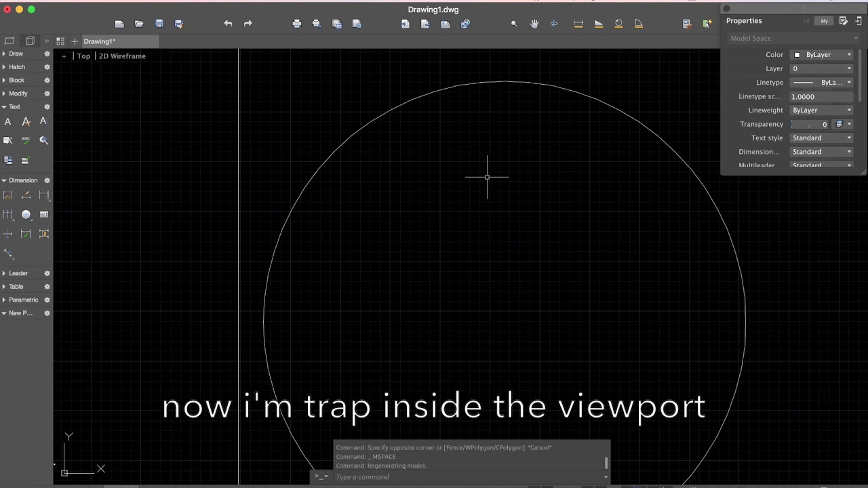Open recent commands arrow in command line
Screen dimensions: 868x488
321,476
